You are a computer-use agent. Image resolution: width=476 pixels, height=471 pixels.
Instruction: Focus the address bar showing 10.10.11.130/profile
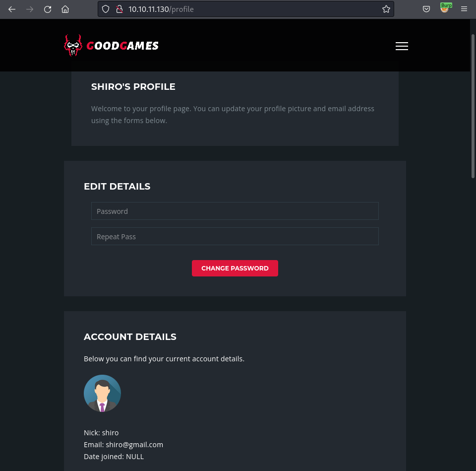pyautogui.click(x=248, y=9)
